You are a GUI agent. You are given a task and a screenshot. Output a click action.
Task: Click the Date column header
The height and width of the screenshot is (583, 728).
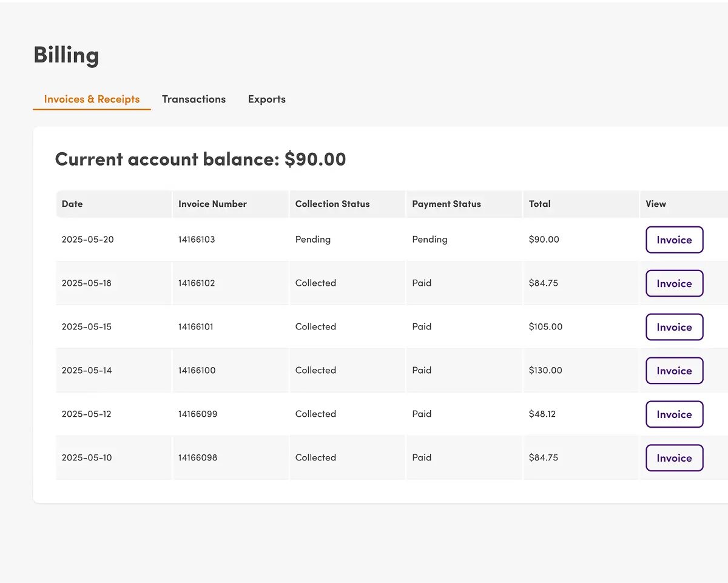[x=72, y=204]
